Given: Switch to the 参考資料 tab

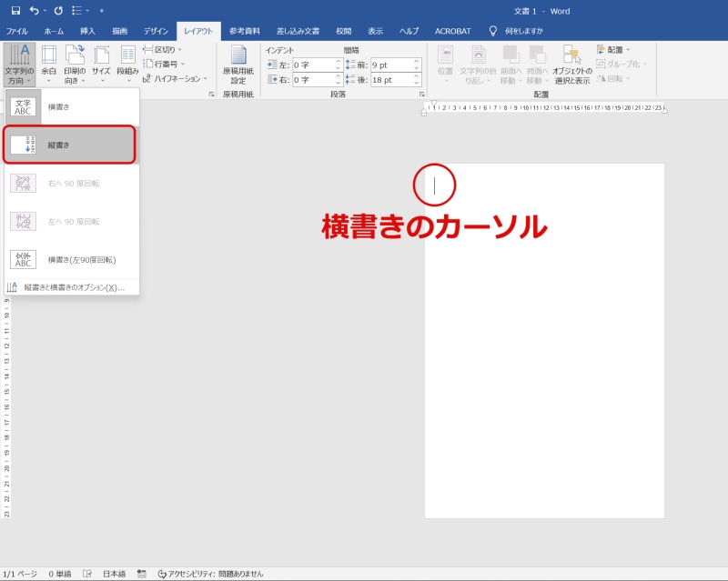Looking at the screenshot, I should pos(245,31).
